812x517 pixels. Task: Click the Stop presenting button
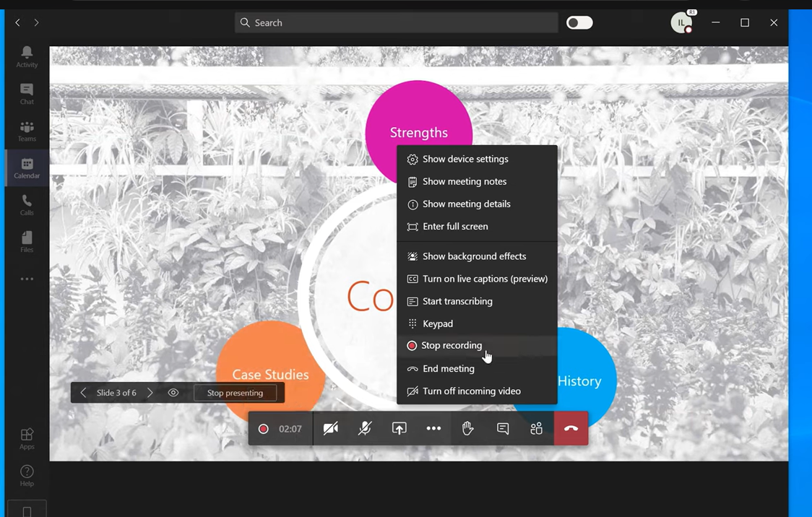(235, 393)
